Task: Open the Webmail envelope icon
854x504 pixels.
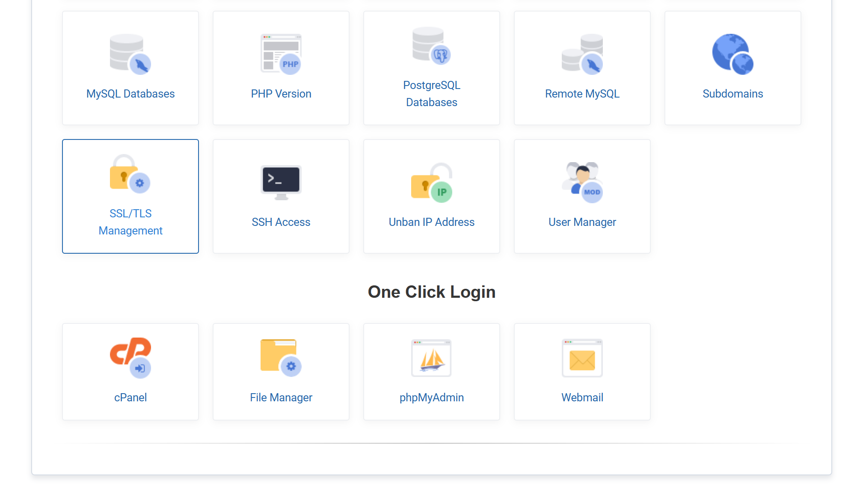Action: click(x=582, y=358)
